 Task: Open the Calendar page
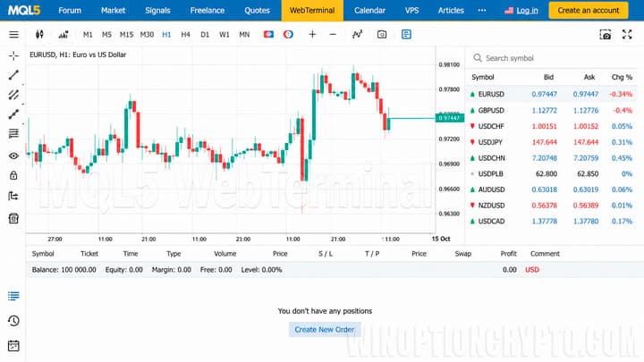pyautogui.click(x=369, y=10)
